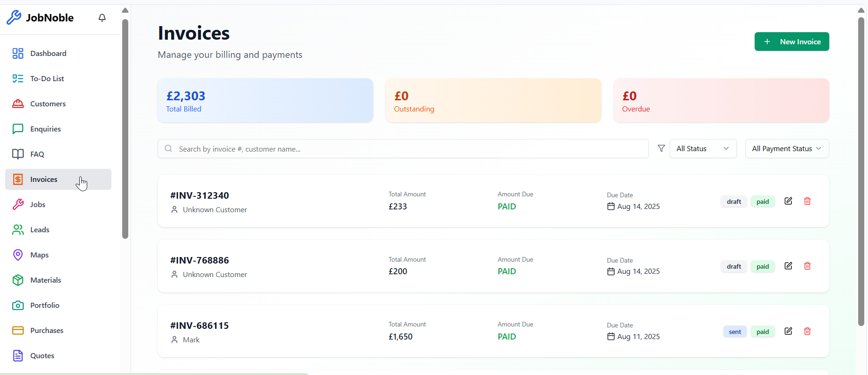868x375 pixels.
Task: Delete invoice INV-312340 with trash icon
Action: pos(807,201)
